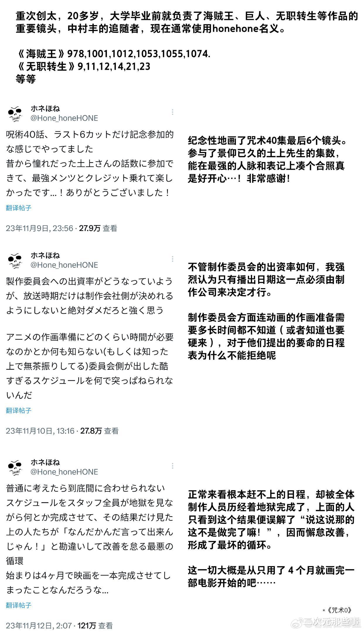Viewport: 364px width, 632px height.
Task: Open skull avatar on the 製作委員会 tweet
Action: [15, 261]
